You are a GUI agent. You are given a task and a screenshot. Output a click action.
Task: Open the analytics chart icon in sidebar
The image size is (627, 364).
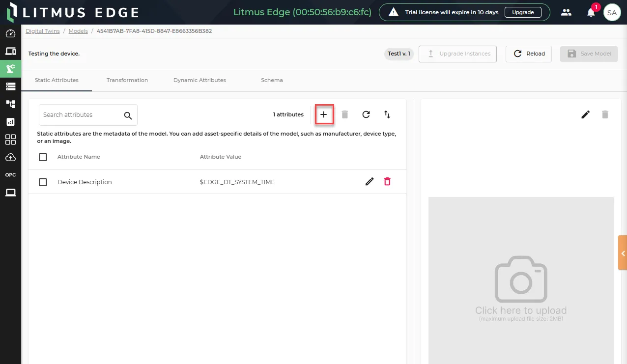10,122
